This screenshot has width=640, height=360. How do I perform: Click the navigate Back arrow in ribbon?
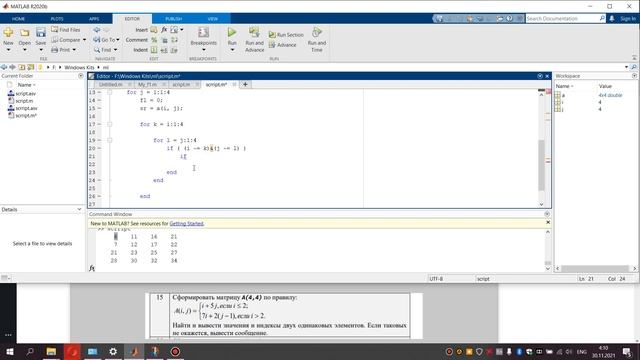(96, 30)
